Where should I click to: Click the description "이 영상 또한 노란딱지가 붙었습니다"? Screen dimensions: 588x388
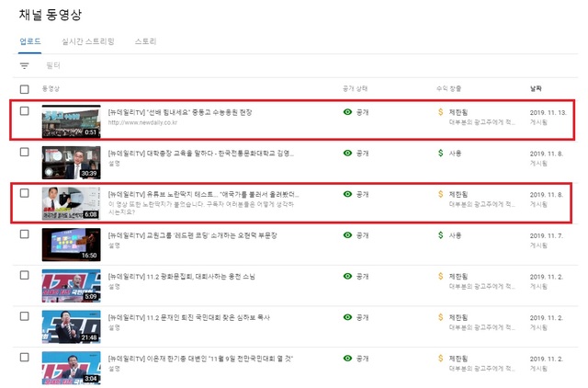201,209
